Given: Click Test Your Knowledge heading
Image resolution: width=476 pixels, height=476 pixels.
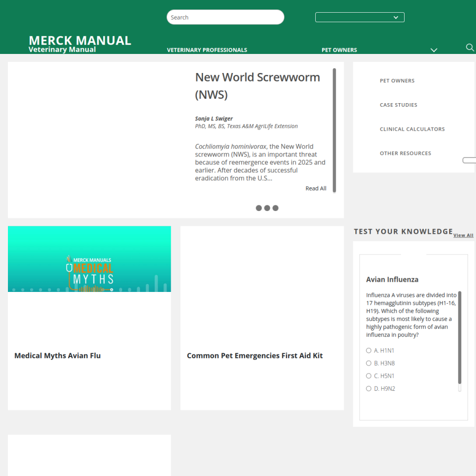Looking at the screenshot, I should [403, 232].
